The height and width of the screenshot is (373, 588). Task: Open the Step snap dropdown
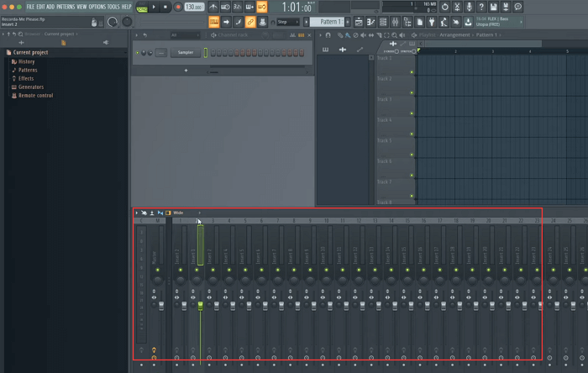coord(288,22)
